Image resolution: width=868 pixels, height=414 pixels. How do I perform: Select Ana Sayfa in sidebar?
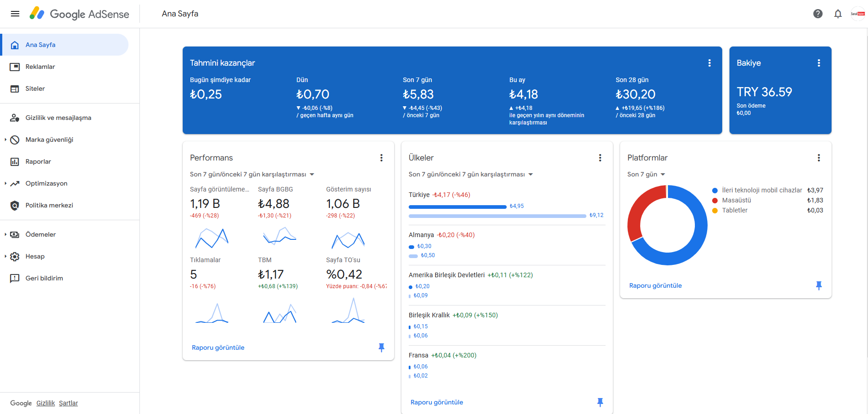[64, 45]
